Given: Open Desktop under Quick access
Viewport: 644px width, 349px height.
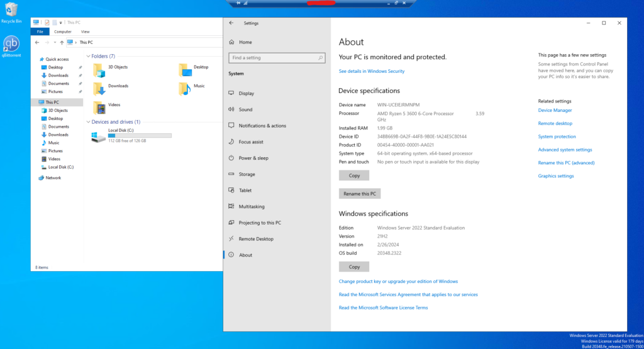Looking at the screenshot, I should coord(55,67).
